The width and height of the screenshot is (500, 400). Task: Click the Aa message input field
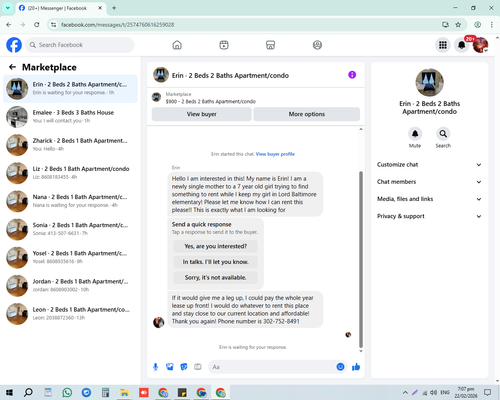click(272, 367)
